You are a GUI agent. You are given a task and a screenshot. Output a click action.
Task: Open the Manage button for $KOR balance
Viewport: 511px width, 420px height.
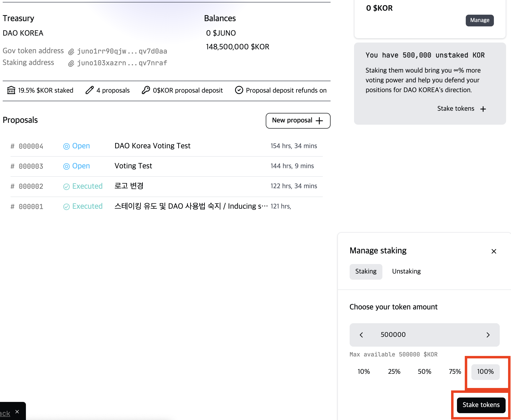click(x=479, y=20)
